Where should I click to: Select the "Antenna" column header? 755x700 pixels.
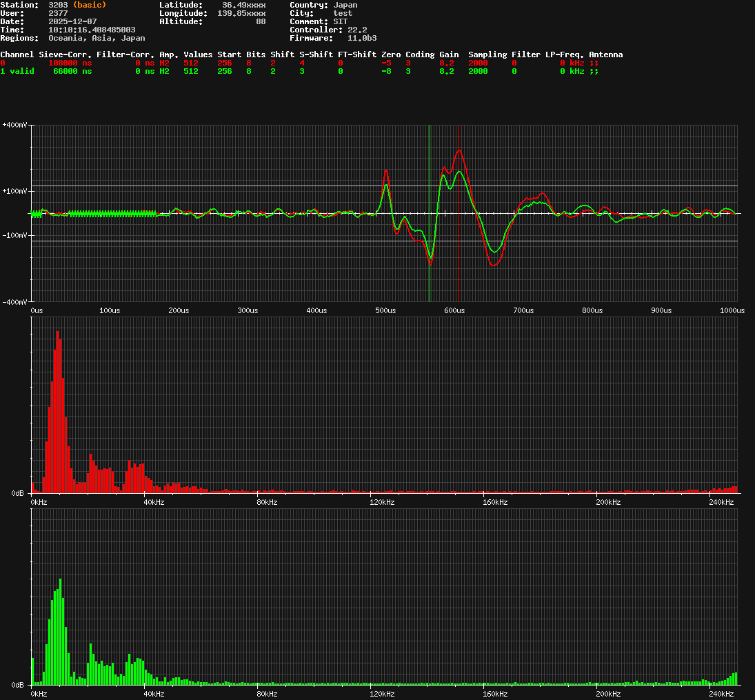[605, 54]
